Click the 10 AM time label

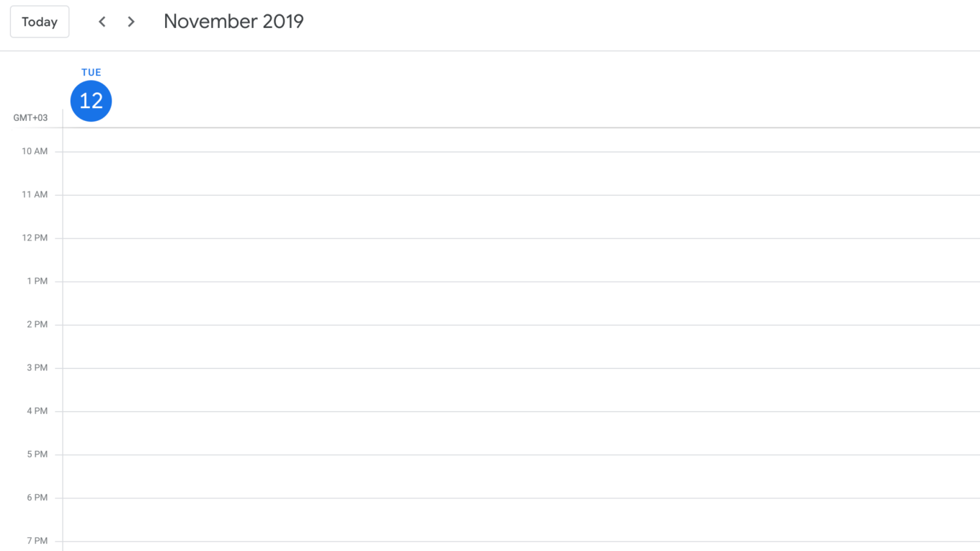[35, 151]
